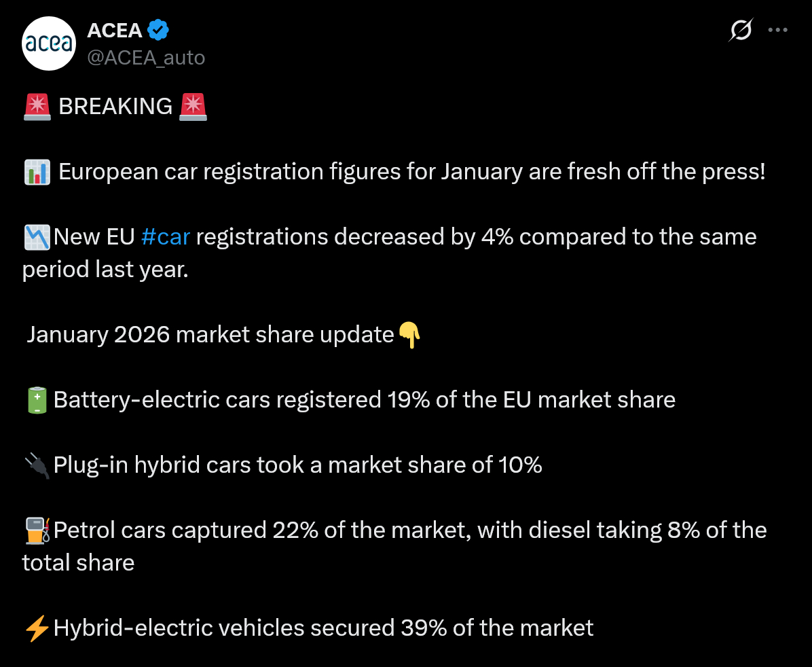Click the Grok slashed-circle icon
This screenshot has width=812, height=667.
(x=741, y=31)
